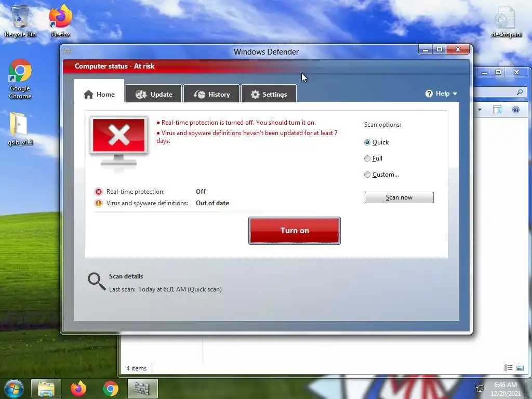Viewport: 532px width, 399px height.
Task: Launch Firefox from the taskbar
Action: 78,389
